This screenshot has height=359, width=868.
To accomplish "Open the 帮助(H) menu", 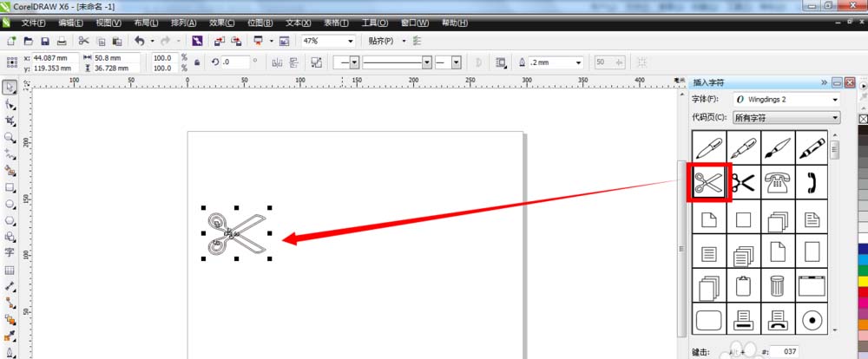I will coord(455,23).
